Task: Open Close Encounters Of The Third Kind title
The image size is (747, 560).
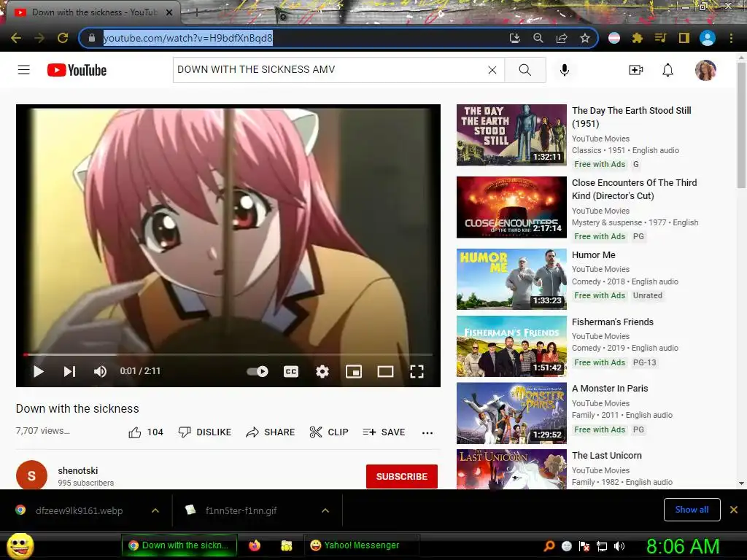Action: (x=634, y=189)
